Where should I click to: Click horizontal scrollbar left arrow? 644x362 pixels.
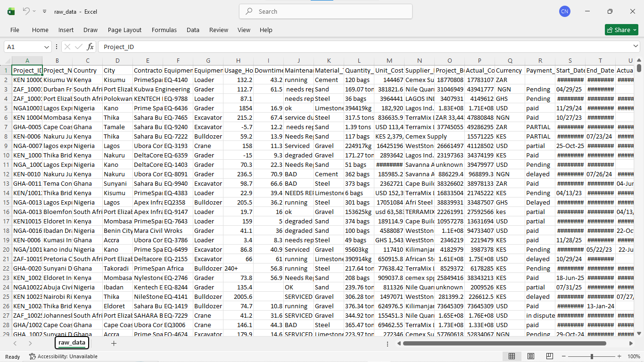[x=398, y=343]
